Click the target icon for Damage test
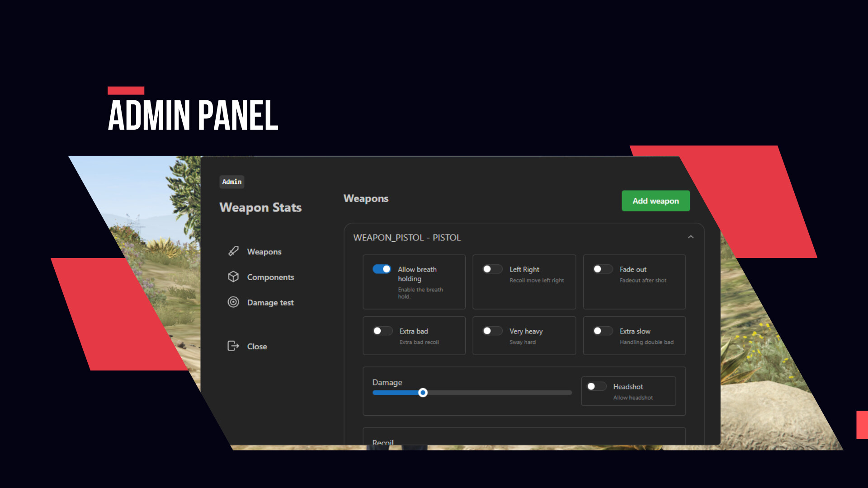This screenshot has height=488, width=868. coord(233,302)
